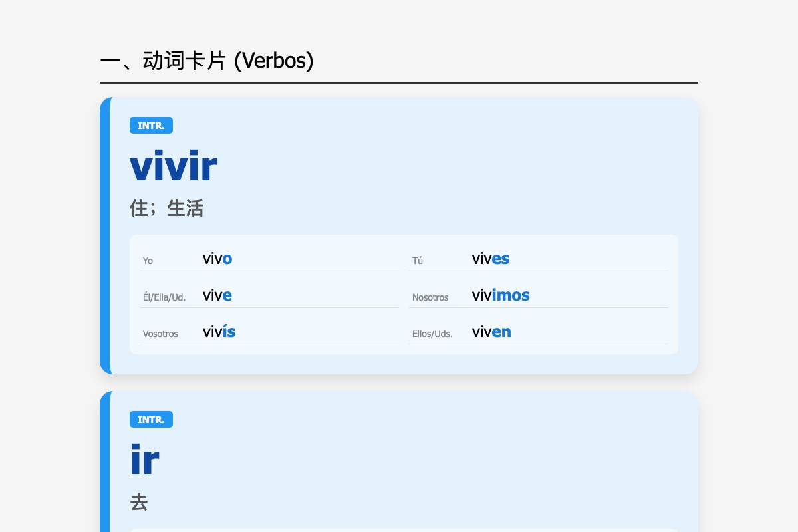Screen dimensions: 798x532
Task: Select the conjugation viven
Action: [491, 332]
